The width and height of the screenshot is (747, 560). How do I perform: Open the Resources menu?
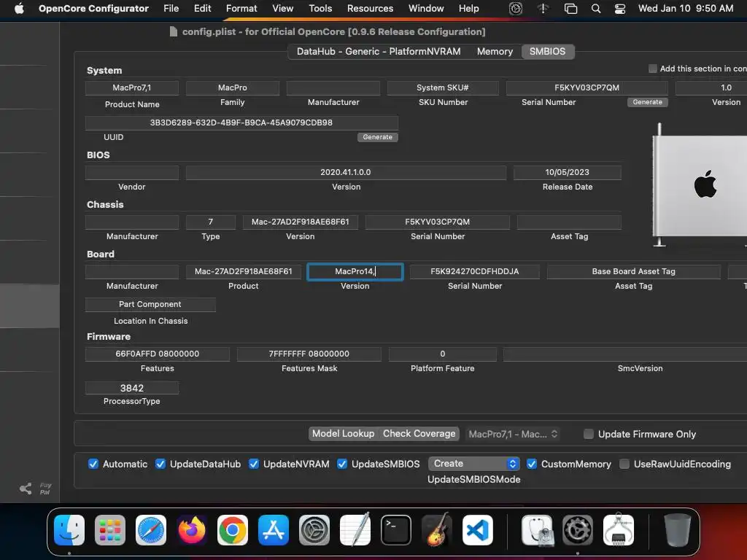(x=370, y=9)
